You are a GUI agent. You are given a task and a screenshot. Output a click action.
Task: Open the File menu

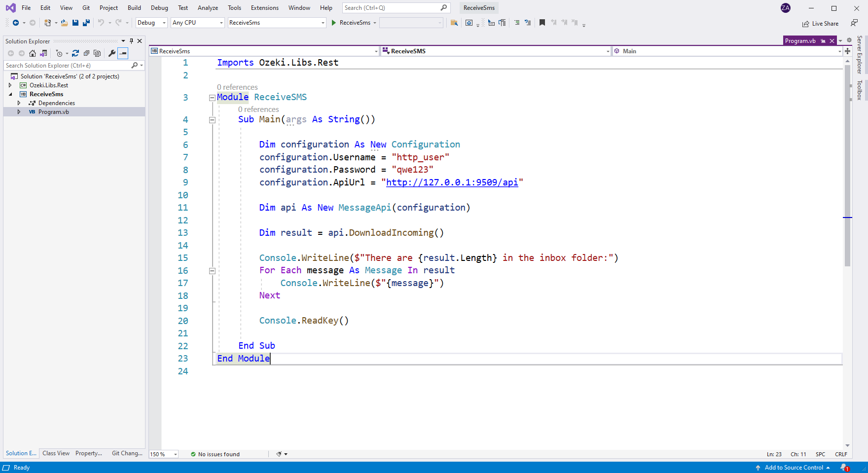[x=26, y=8]
